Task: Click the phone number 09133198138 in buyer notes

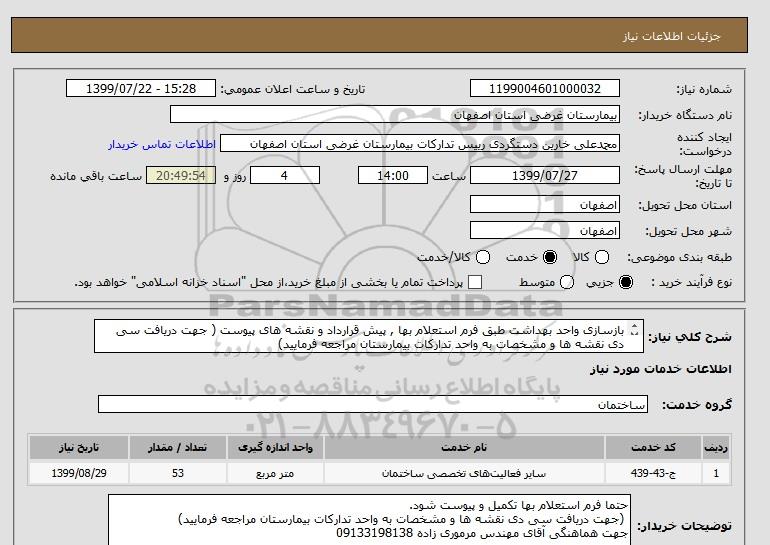Action: click(375, 533)
